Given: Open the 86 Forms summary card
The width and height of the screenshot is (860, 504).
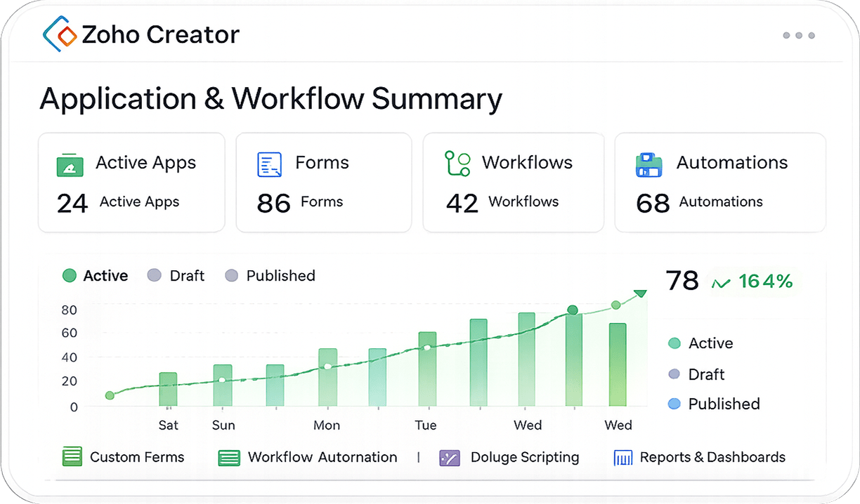Looking at the screenshot, I should [x=323, y=183].
